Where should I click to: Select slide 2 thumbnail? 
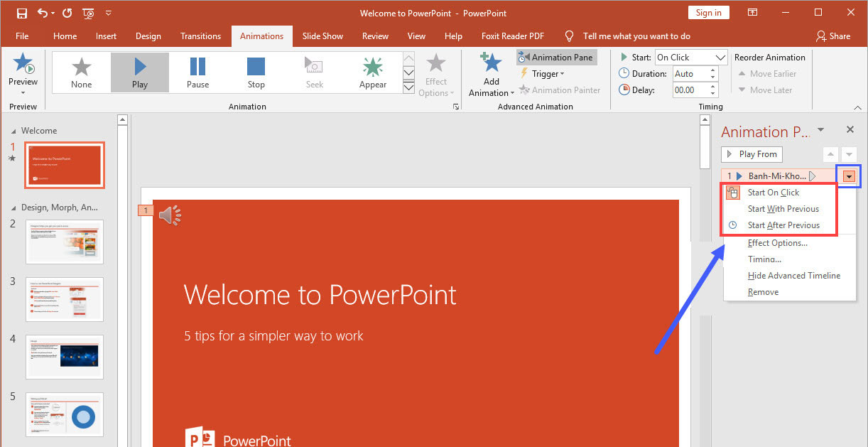tap(65, 242)
